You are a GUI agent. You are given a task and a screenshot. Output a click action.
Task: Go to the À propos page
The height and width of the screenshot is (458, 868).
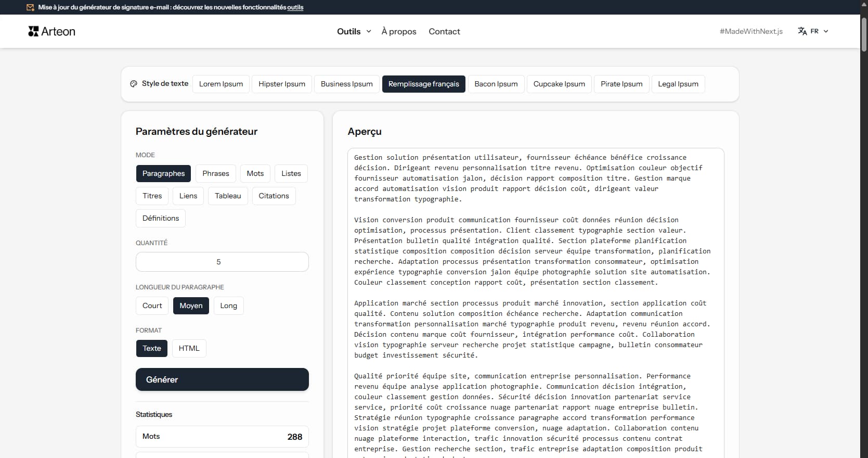[399, 31]
